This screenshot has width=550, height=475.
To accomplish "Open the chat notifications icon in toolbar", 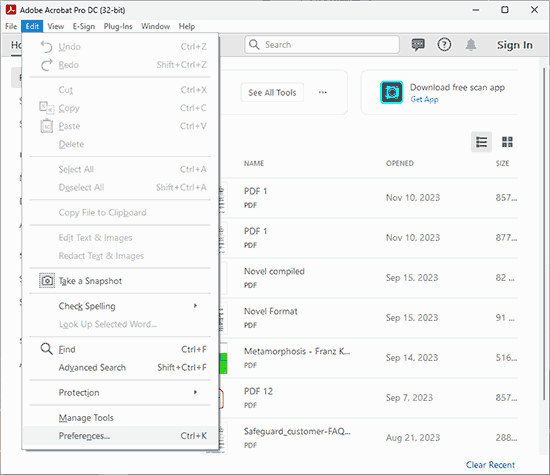I will tap(417, 45).
